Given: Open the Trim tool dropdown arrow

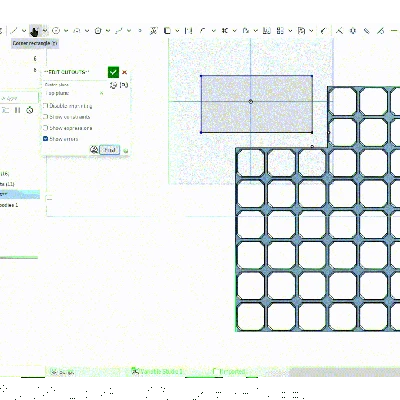Looking at the screenshot, I should pos(235,31).
